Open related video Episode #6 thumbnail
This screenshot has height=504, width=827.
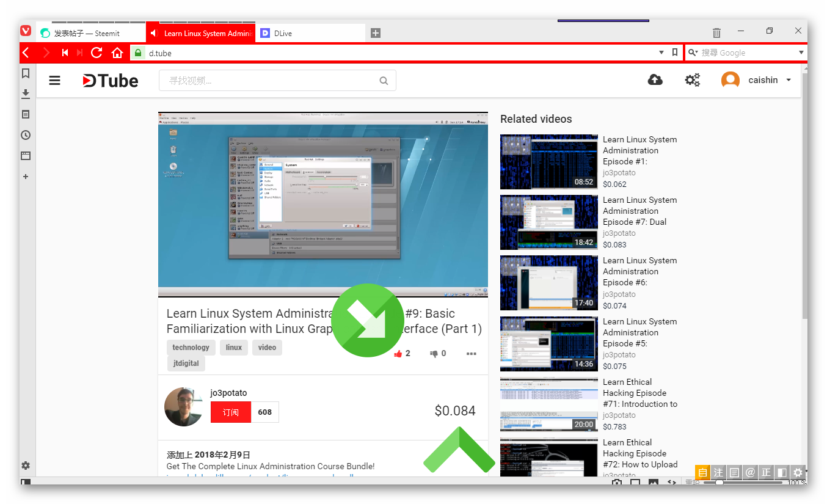point(549,283)
